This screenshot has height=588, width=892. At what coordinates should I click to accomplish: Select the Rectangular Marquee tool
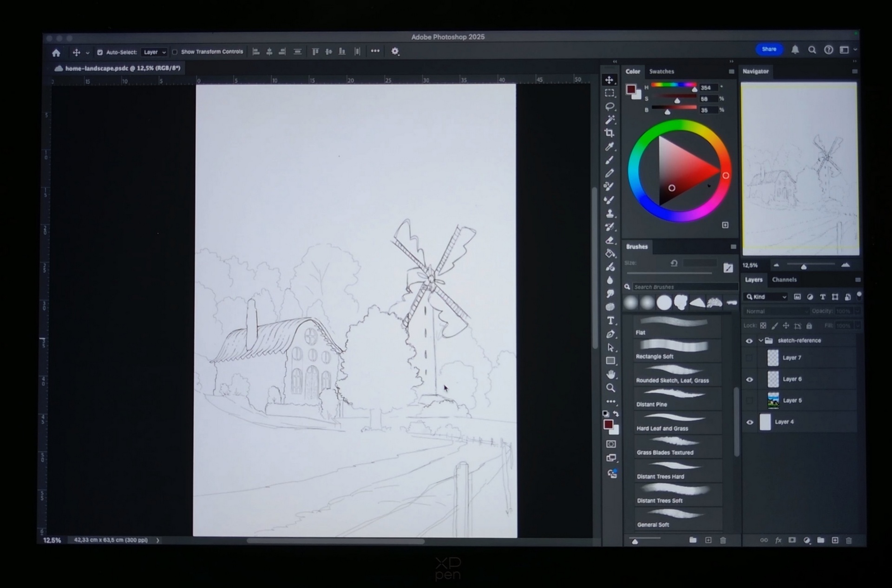tap(610, 93)
